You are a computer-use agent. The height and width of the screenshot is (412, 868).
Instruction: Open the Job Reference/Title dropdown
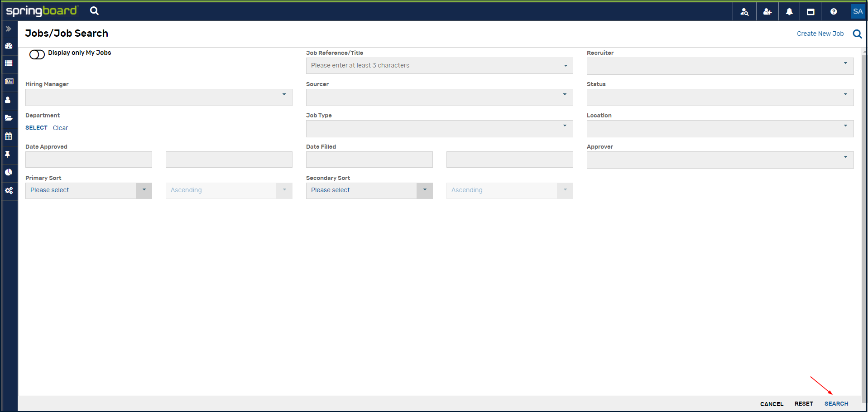click(x=439, y=66)
